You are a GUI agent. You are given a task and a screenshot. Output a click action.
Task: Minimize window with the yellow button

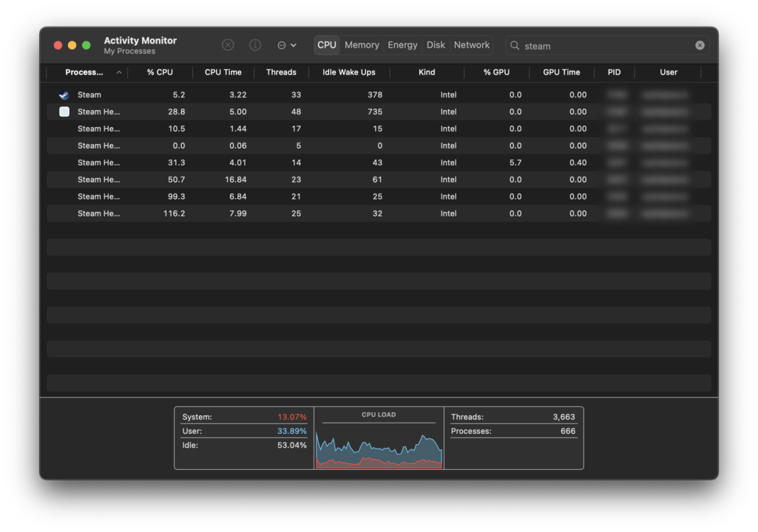pyautogui.click(x=72, y=45)
